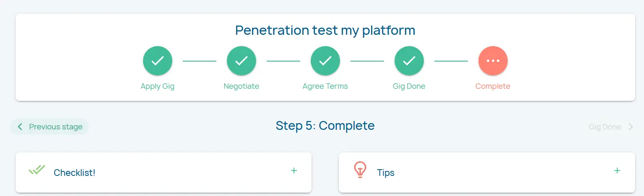Click the right chevron beside Gig Done
This screenshot has height=196, width=644.
(631, 127)
